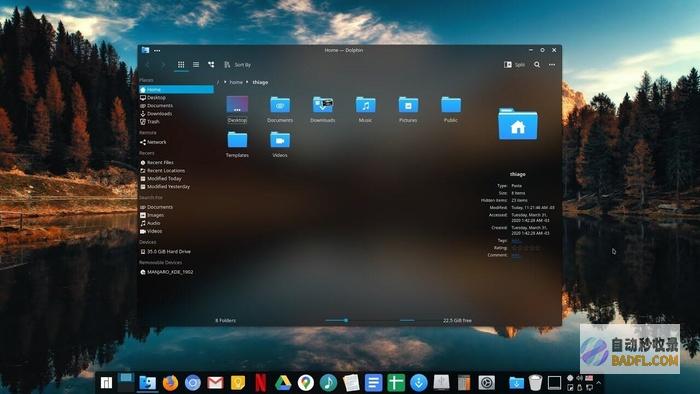700x394 pixels.
Task: Select Downloads in the Places sidebar
Action: (x=156, y=114)
